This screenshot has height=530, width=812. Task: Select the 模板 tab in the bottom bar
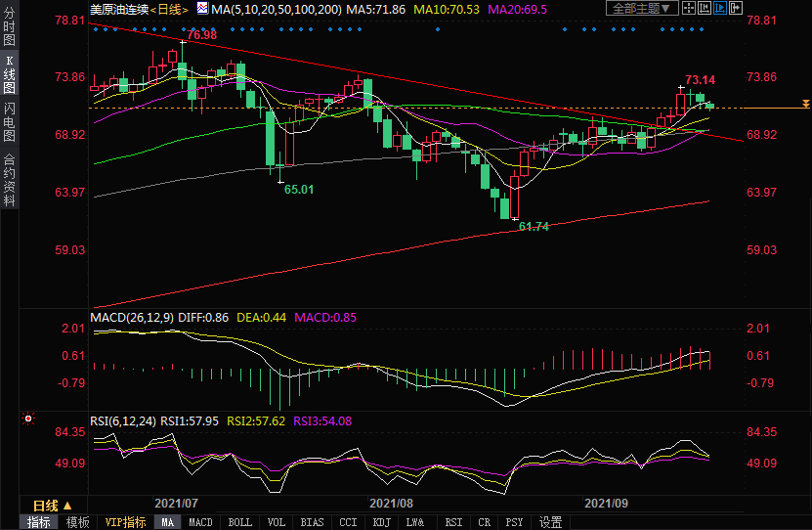77,522
